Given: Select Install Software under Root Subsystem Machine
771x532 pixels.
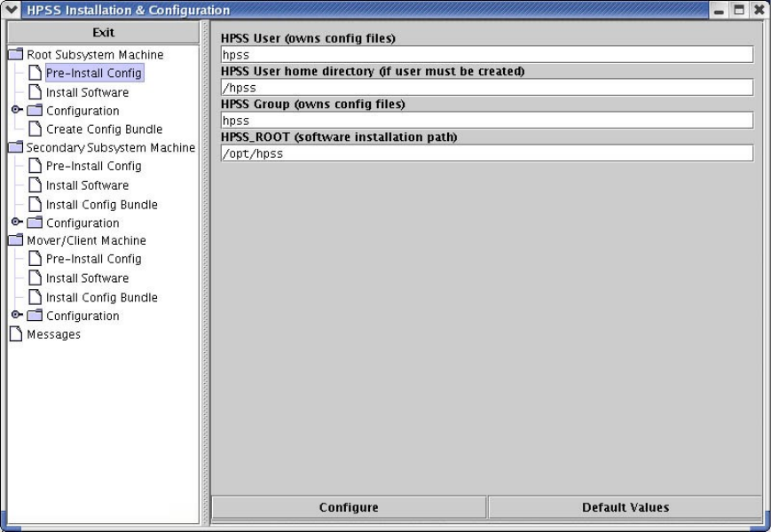Looking at the screenshot, I should (88, 92).
